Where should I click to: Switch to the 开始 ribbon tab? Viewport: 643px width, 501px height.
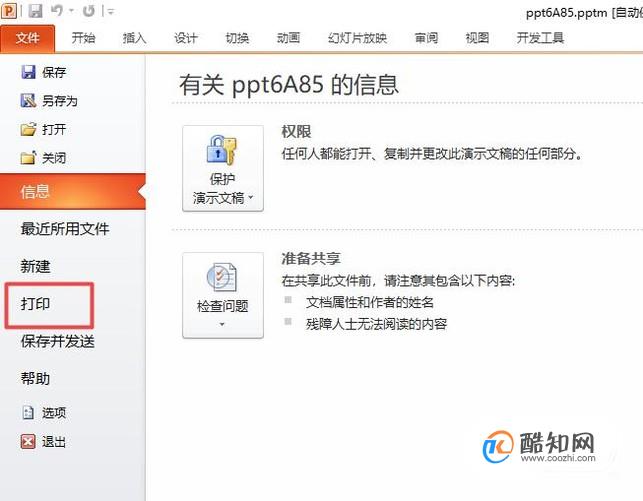pos(83,38)
